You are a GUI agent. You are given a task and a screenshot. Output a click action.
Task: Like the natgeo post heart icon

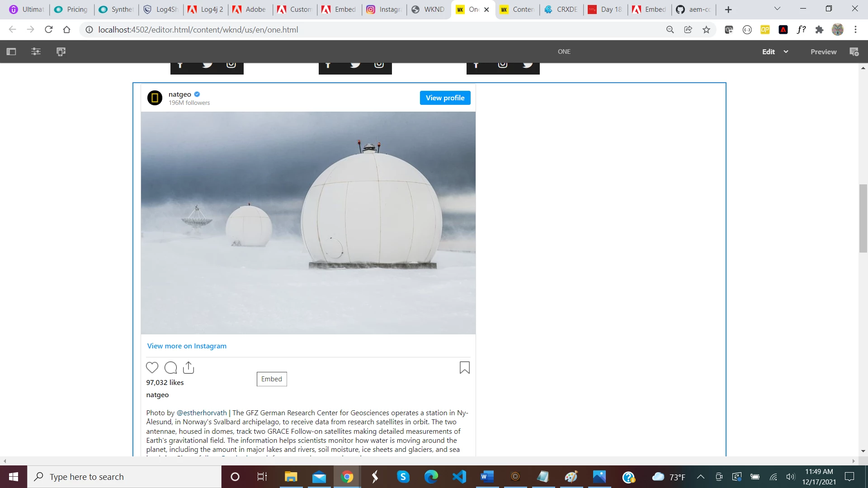coord(152,368)
